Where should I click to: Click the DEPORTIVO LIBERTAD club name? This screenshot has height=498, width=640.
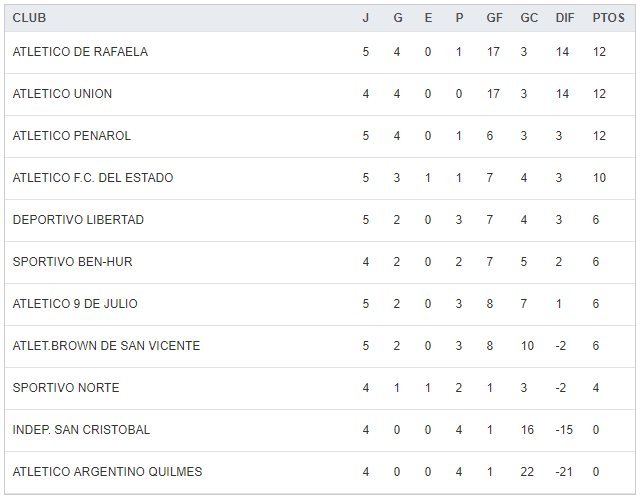tap(78, 220)
